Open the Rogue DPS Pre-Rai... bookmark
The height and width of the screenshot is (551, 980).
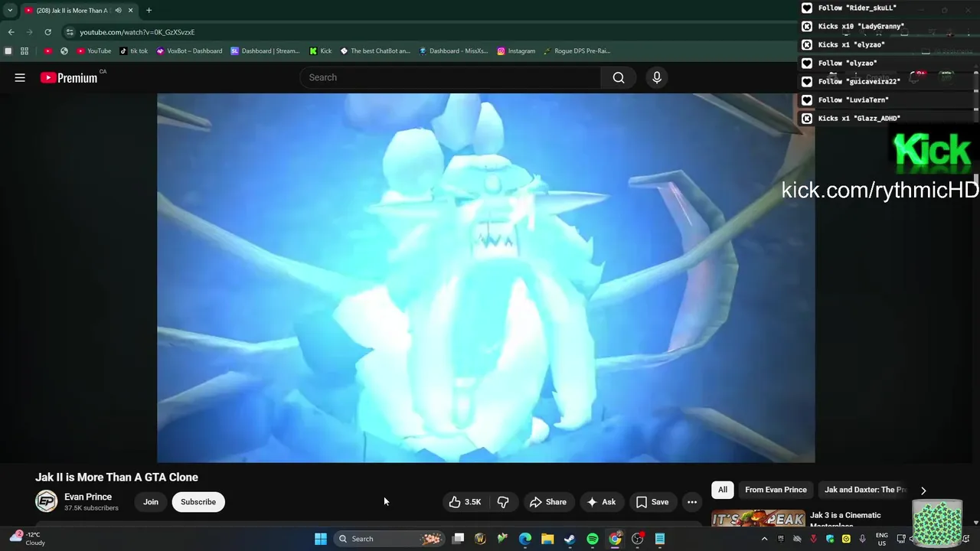pyautogui.click(x=577, y=51)
